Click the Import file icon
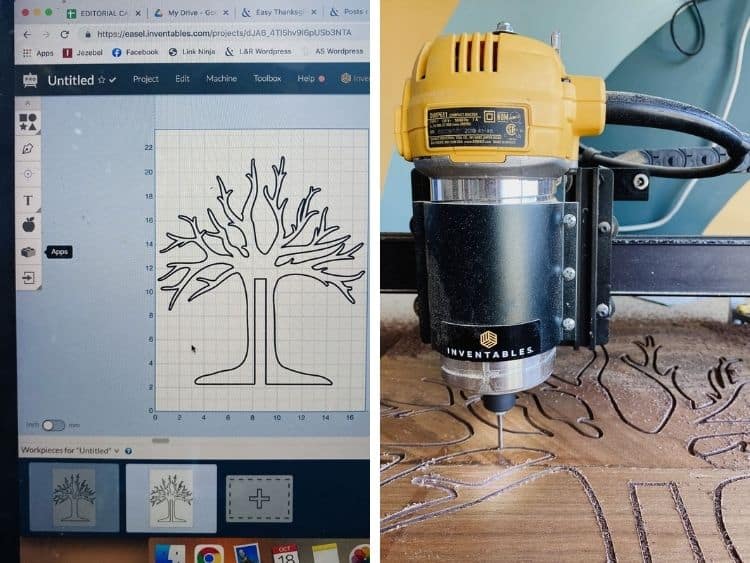750x563 pixels. point(28,277)
